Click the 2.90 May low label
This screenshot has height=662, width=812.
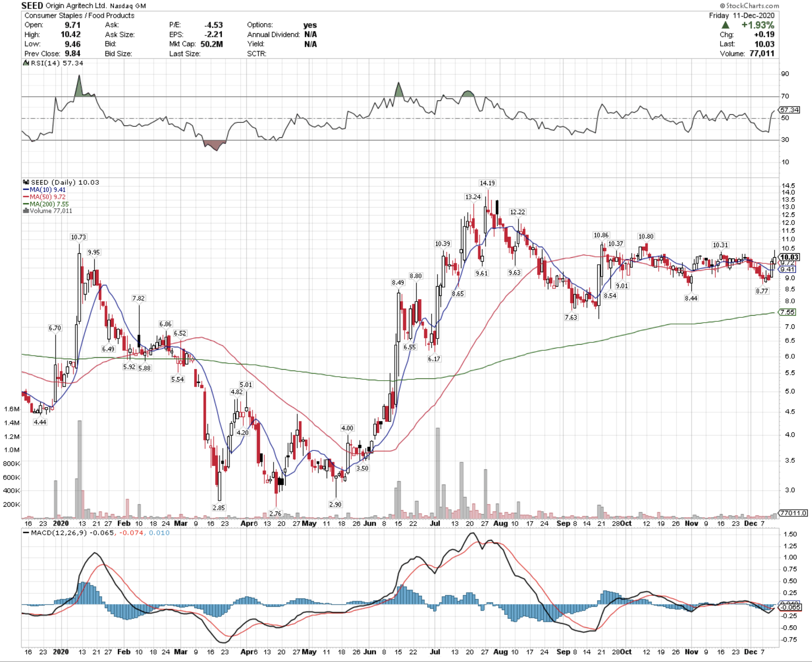point(335,504)
